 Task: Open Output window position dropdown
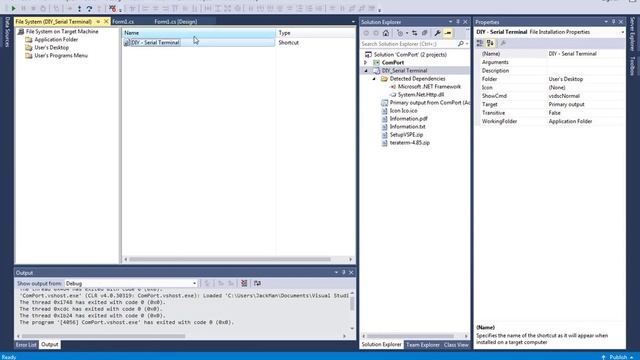click(x=336, y=272)
